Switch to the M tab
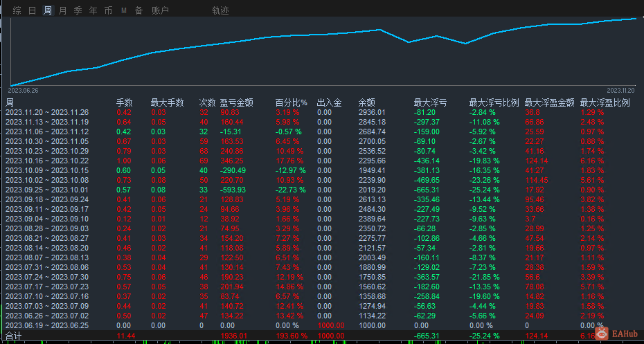Screen dimensions: 644x344 [x=124, y=10]
